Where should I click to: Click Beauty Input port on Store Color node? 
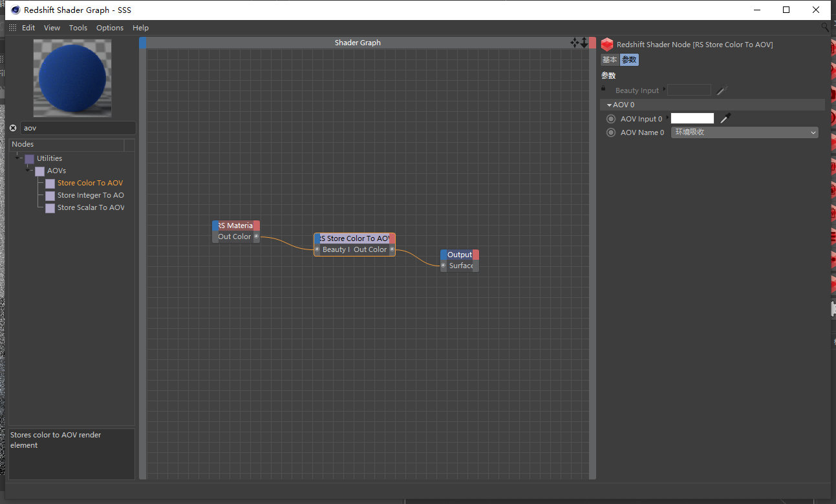click(x=317, y=249)
